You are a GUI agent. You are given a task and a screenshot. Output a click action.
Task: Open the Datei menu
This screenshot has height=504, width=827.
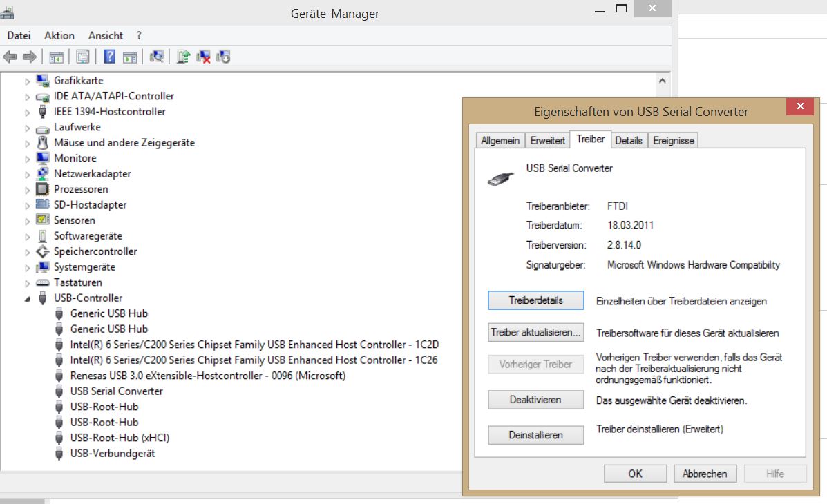19,35
